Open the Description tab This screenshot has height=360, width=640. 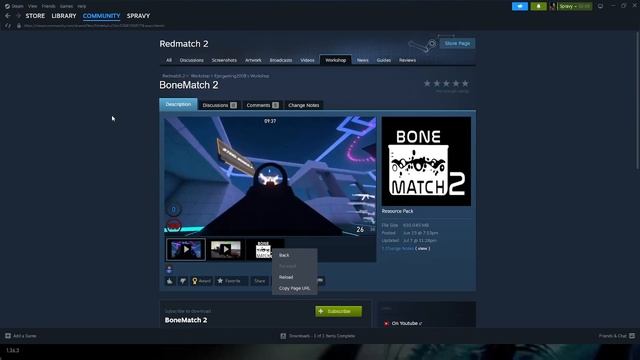coord(178,104)
